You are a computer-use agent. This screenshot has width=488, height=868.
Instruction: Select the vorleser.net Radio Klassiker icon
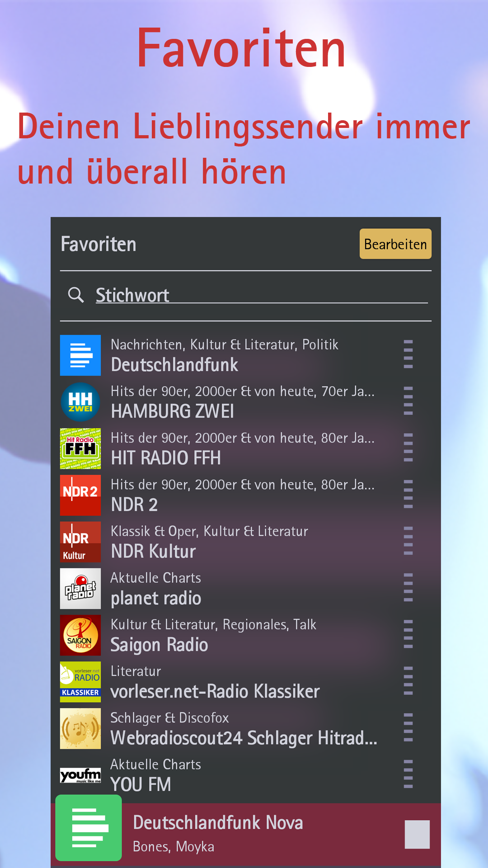click(80, 682)
